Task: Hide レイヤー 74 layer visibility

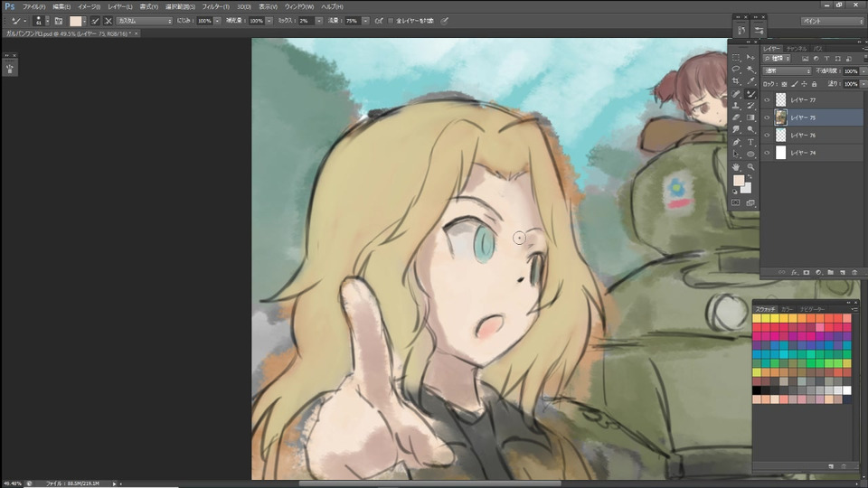Action: pos(767,153)
